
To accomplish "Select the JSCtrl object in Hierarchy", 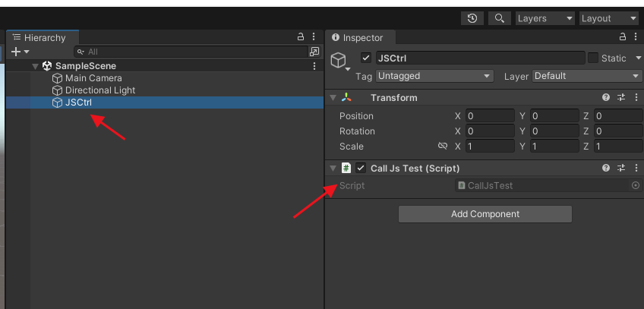I will pyautogui.click(x=165, y=102).
